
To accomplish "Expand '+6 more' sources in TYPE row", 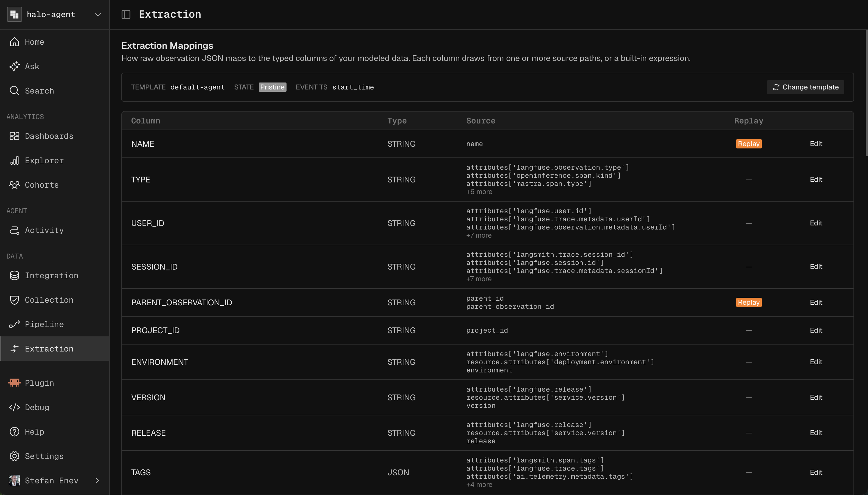I will pyautogui.click(x=479, y=192).
